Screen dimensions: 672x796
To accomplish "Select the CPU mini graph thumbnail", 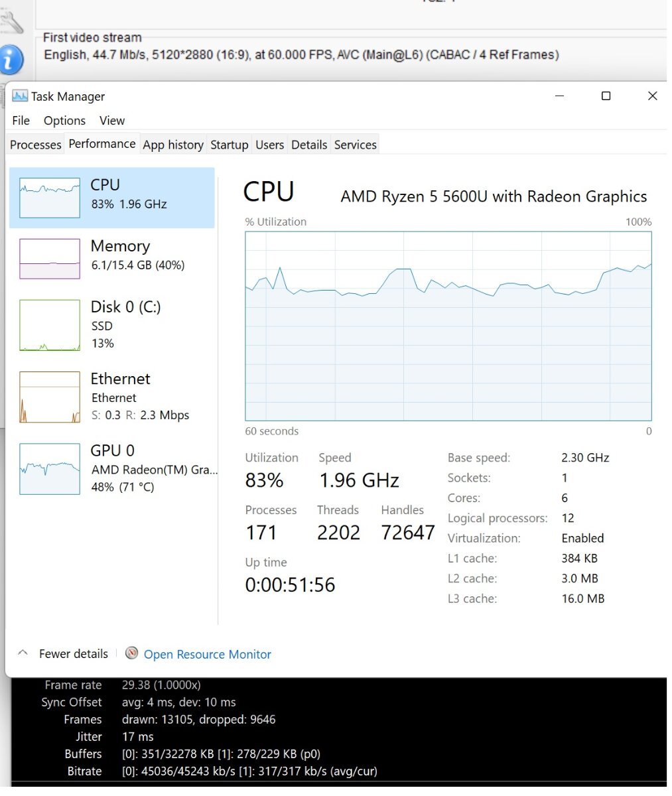I will click(50, 198).
